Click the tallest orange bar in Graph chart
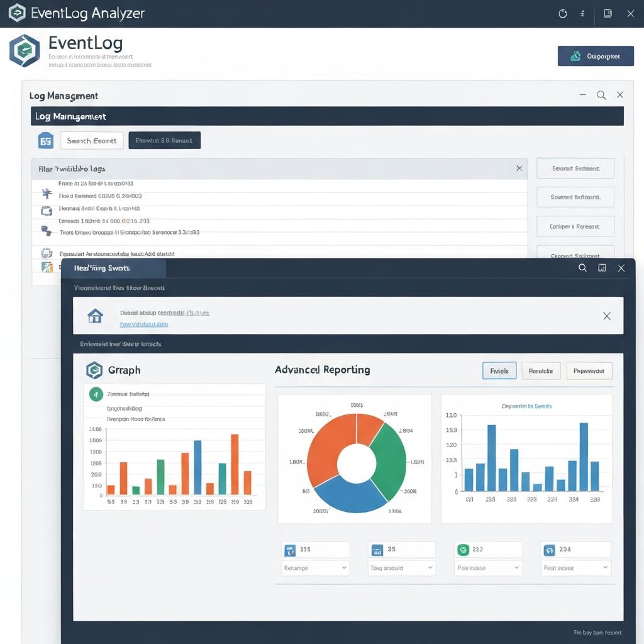 [235, 465]
